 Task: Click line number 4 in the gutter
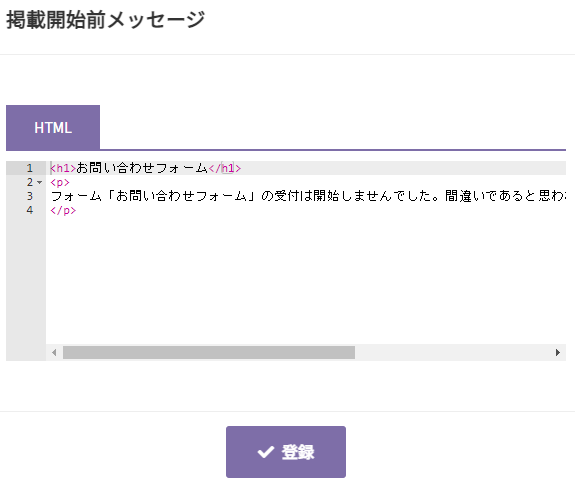(x=30, y=210)
